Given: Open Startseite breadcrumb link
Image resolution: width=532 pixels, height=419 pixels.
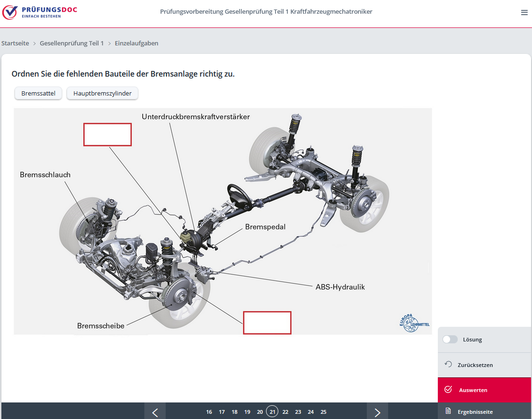Looking at the screenshot, I should coord(15,43).
